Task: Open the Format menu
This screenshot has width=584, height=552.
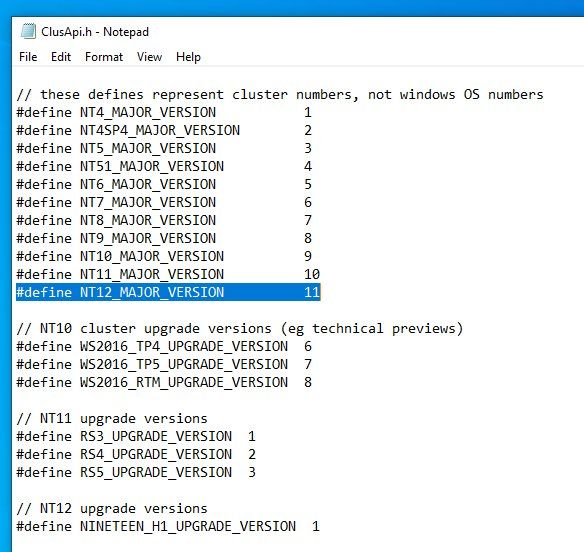Action: 104,57
